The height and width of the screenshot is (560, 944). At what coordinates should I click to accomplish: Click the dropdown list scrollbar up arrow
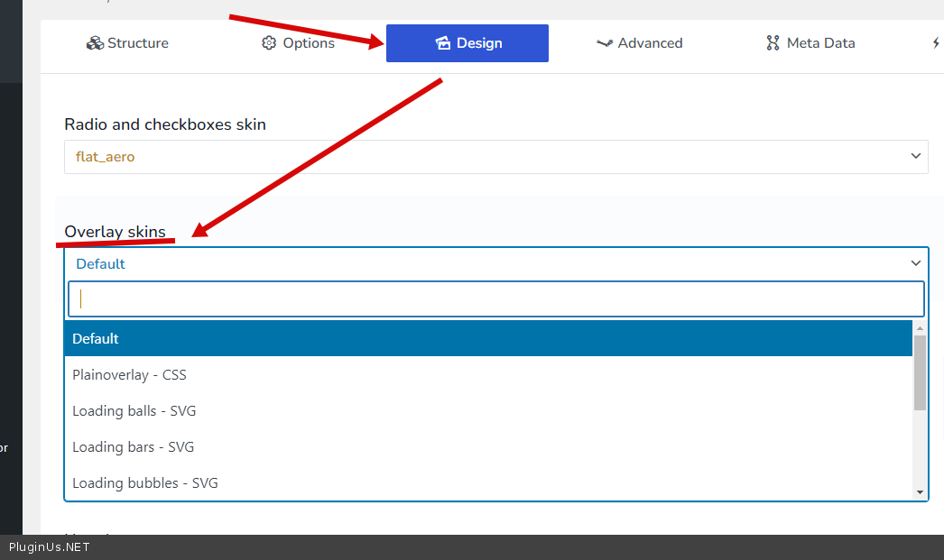click(x=921, y=327)
